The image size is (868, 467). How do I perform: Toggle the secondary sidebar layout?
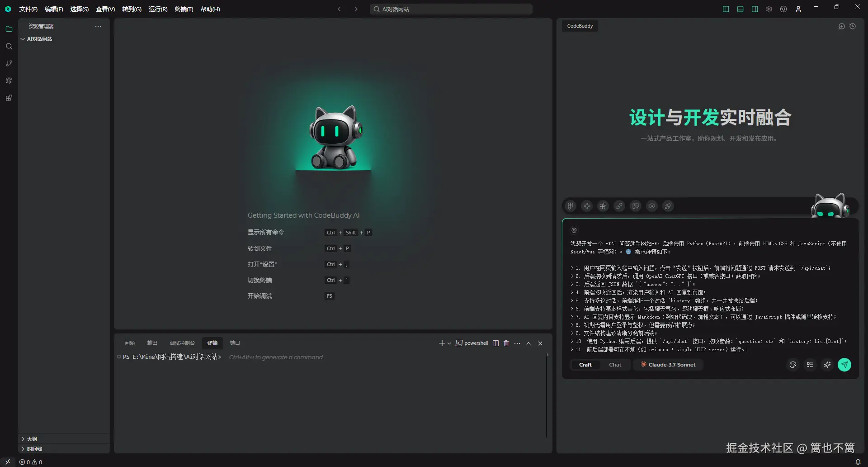[755, 9]
